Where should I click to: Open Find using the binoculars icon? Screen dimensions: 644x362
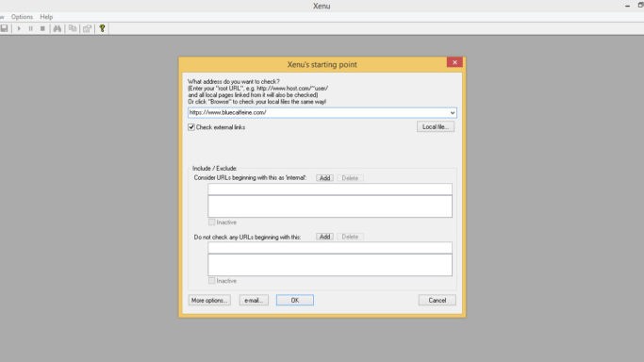tap(58, 28)
